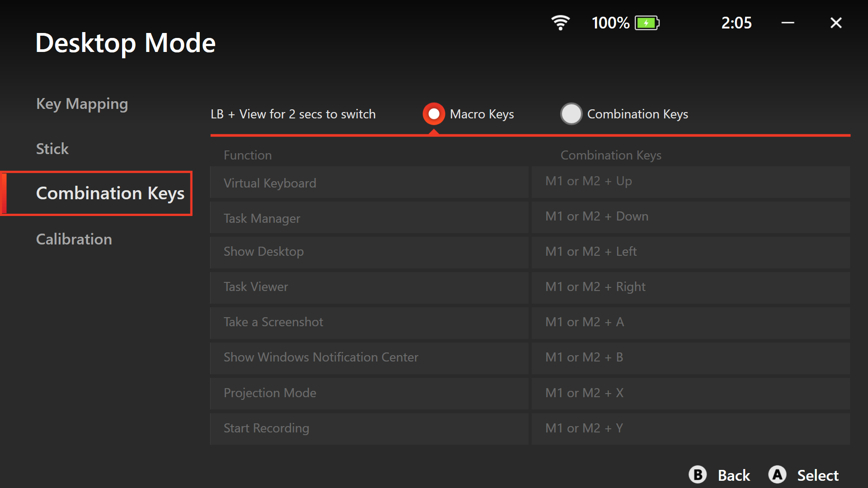Image resolution: width=868 pixels, height=488 pixels.
Task: Open the Calibration section
Action: click(x=74, y=239)
